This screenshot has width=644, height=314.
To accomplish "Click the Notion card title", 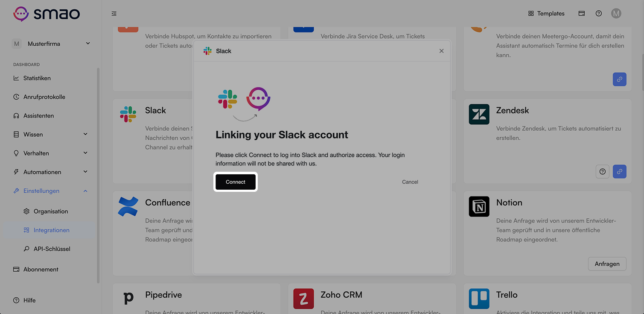I will point(509,202).
